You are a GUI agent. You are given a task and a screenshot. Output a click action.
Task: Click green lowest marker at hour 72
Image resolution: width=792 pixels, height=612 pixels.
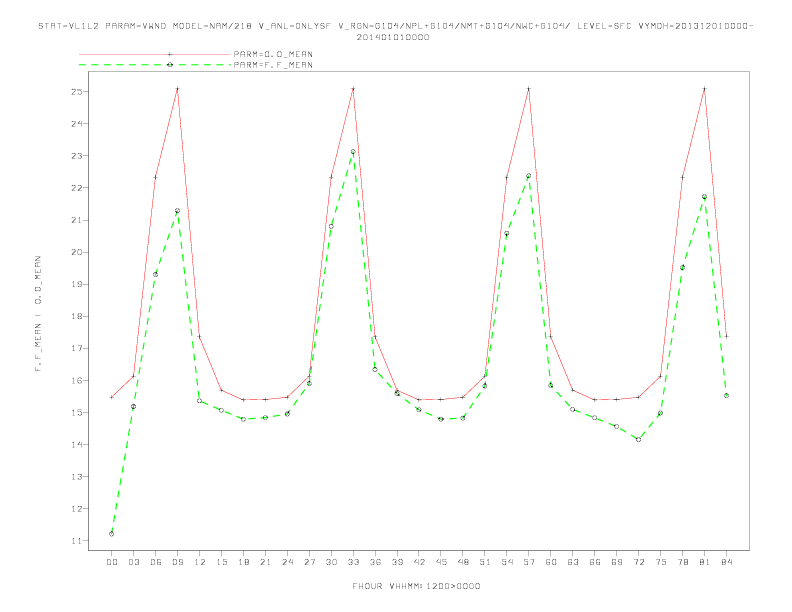point(638,439)
